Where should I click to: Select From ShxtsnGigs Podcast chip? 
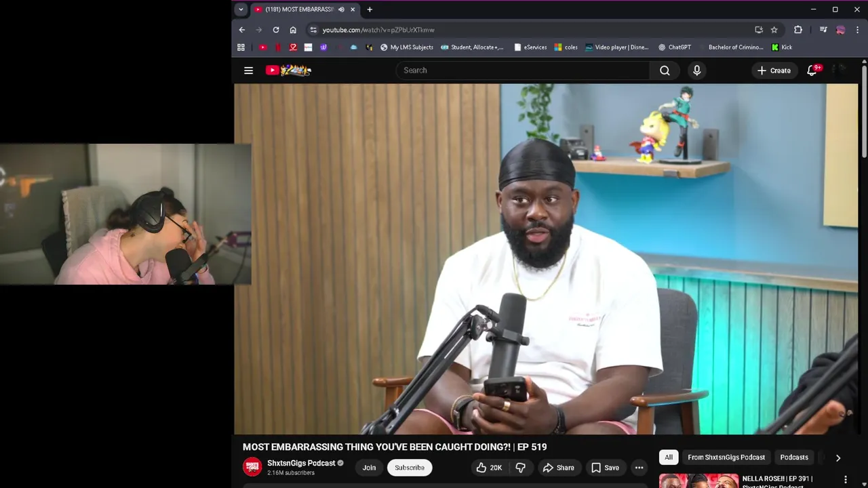pyautogui.click(x=726, y=457)
